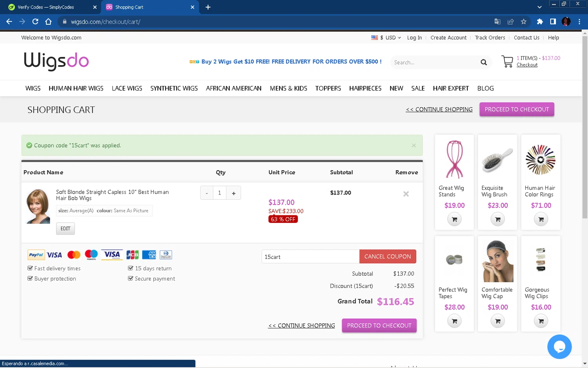Open HAIR EXPERT menu item
Screen dimensions: 588x368
point(451,89)
